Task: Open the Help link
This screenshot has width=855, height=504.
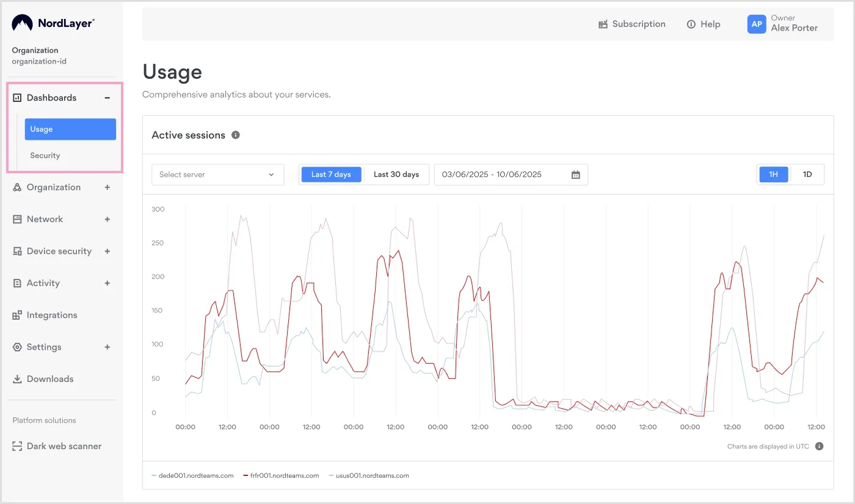Action: tap(704, 24)
